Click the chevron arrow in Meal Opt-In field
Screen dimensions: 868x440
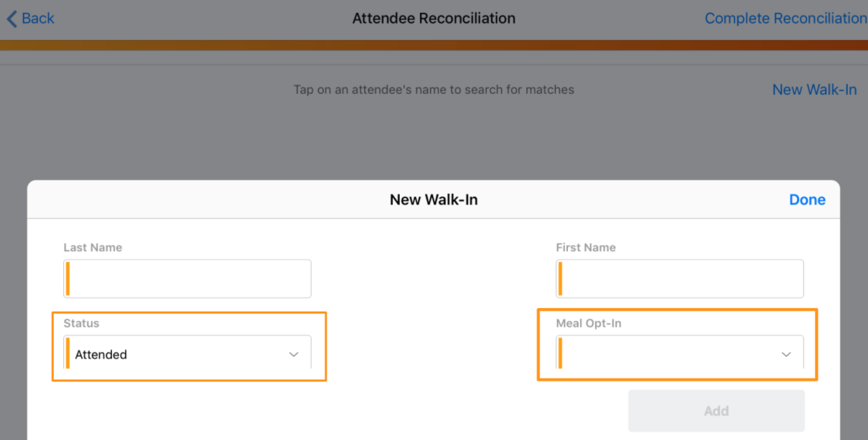click(786, 355)
